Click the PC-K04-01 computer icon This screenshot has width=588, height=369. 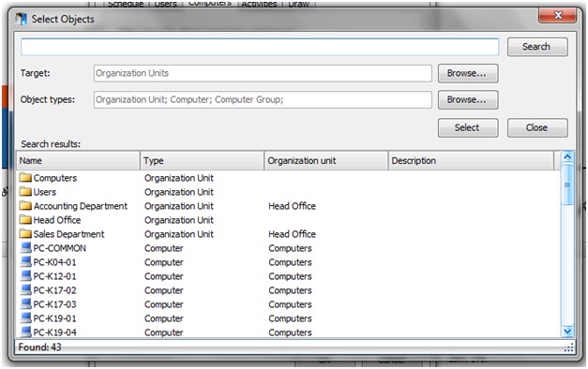25,262
